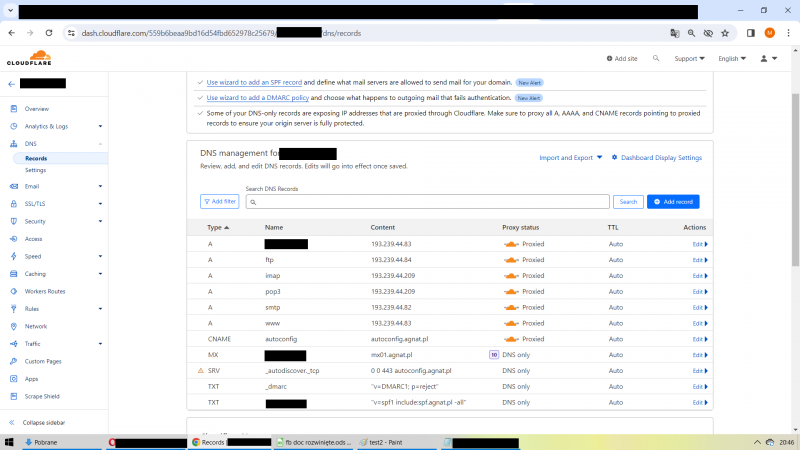Click orange Proxied cloud for ftp record

[x=510, y=260]
